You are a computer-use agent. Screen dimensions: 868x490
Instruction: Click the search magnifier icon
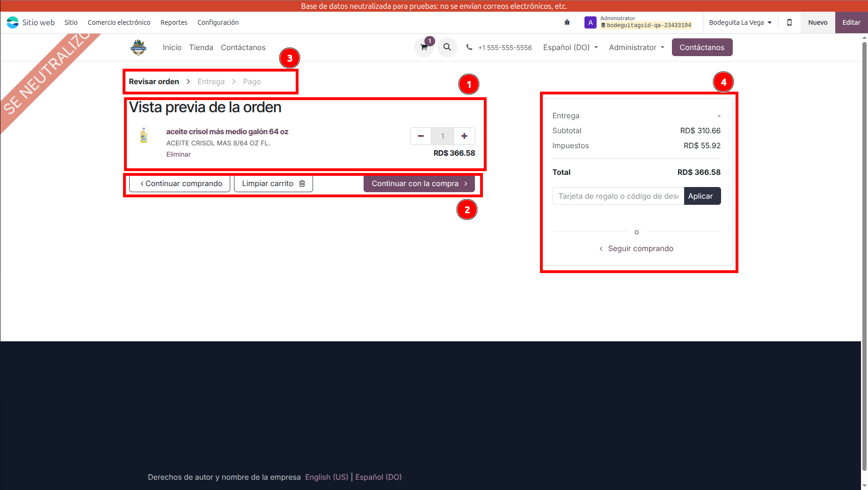447,47
